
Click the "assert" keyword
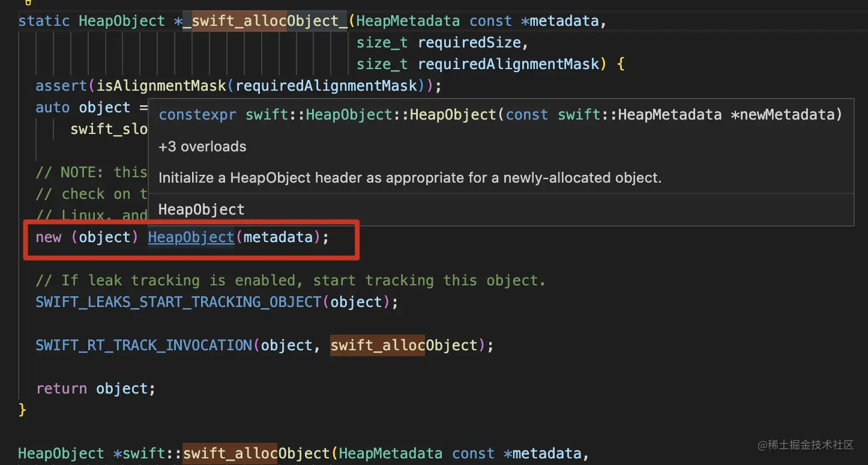point(61,86)
